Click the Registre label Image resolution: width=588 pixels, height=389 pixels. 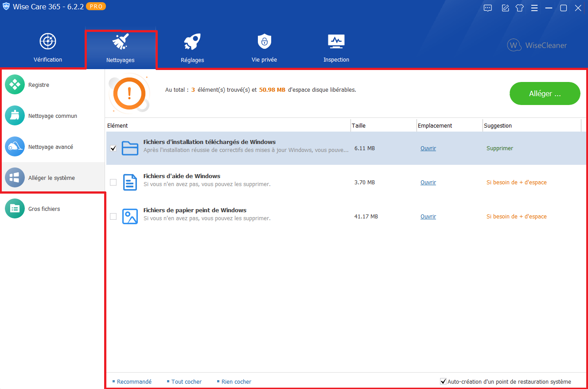point(39,85)
